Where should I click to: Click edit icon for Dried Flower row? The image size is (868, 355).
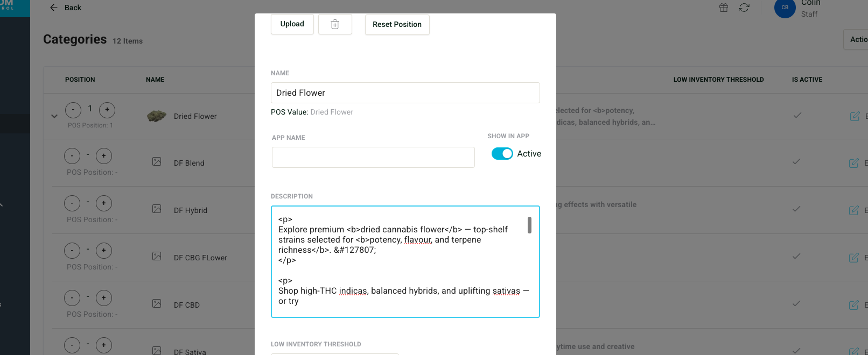point(855,116)
